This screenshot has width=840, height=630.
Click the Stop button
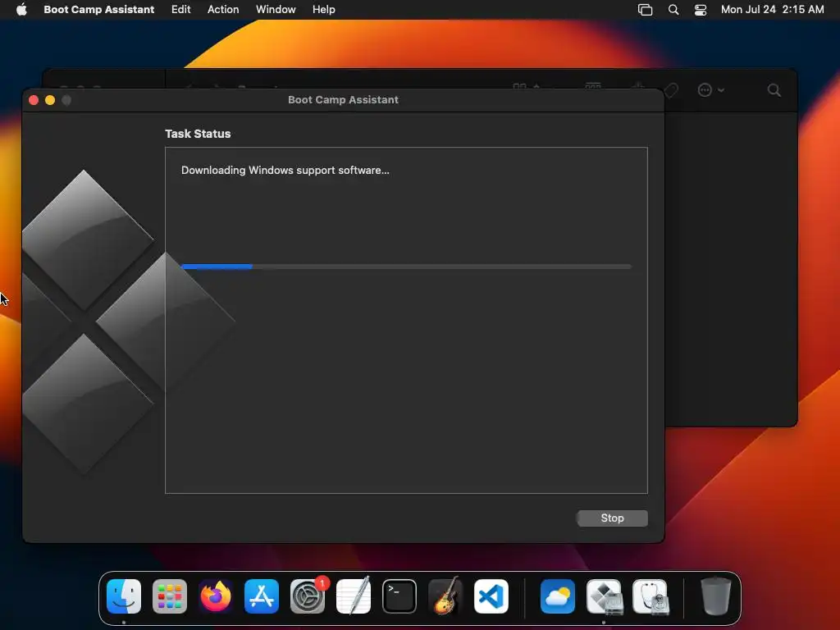(612, 518)
